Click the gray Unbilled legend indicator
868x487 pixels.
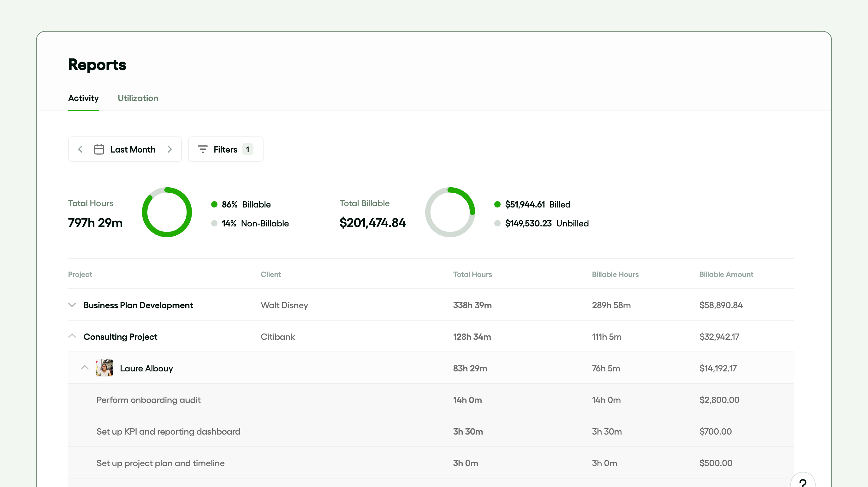[498, 223]
